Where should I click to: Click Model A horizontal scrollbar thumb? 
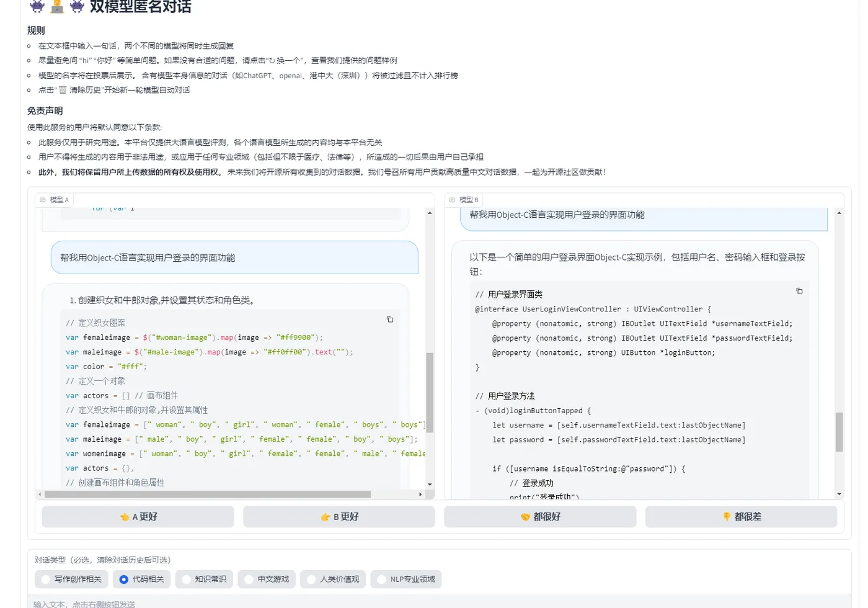(208, 494)
